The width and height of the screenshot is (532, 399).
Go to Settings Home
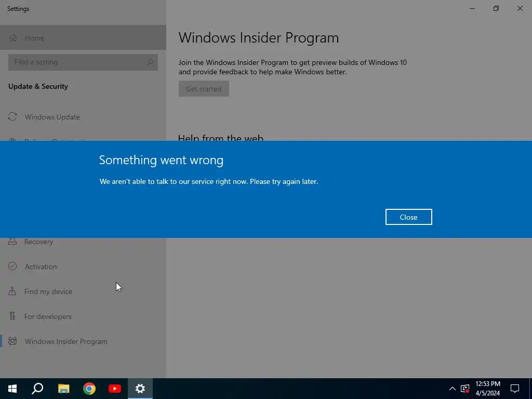(83, 37)
